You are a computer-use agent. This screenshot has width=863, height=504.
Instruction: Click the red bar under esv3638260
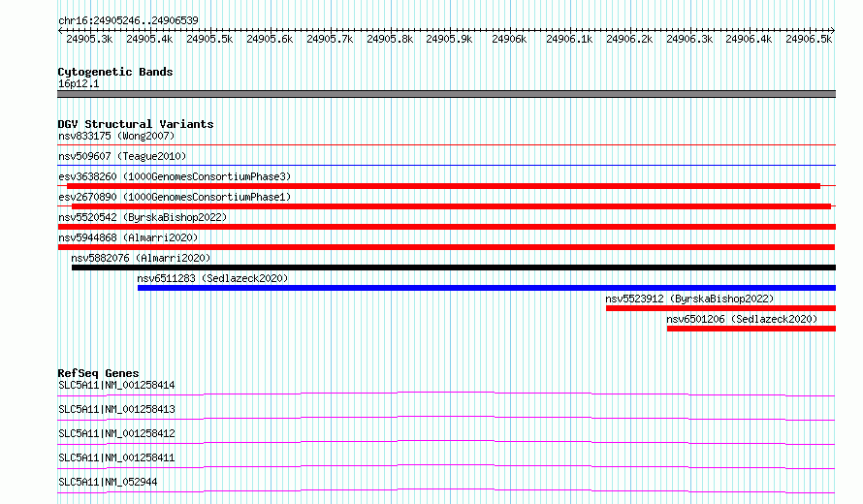[443, 186]
